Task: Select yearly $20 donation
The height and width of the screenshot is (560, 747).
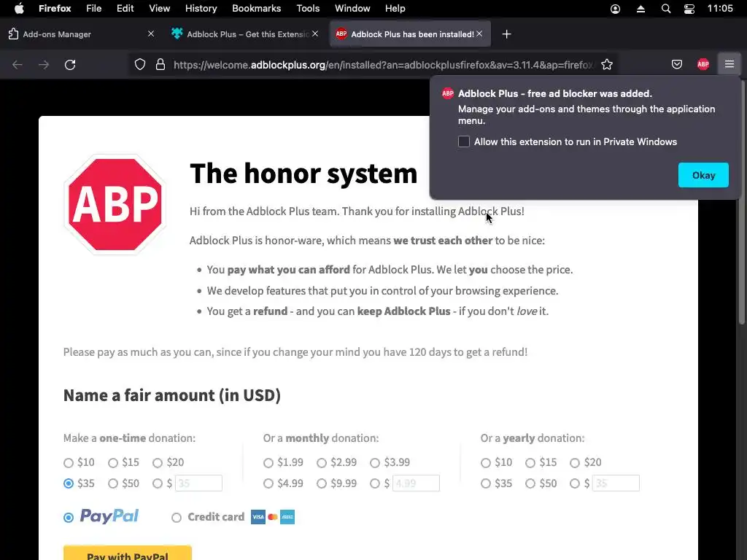Action: [x=575, y=463]
